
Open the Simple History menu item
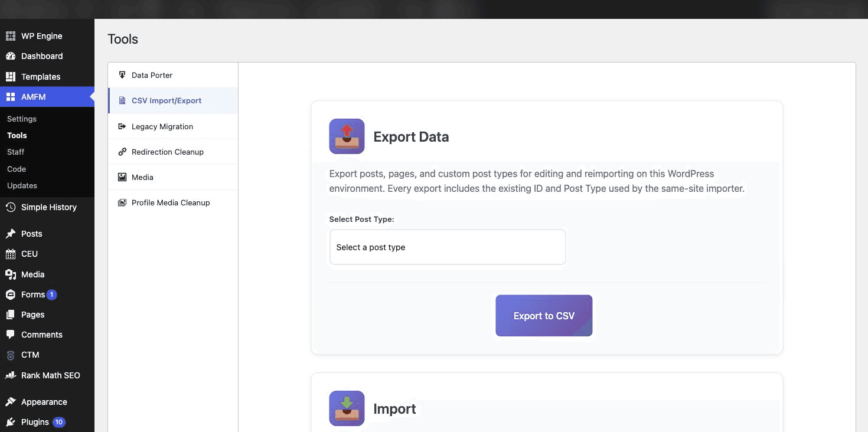click(47, 207)
